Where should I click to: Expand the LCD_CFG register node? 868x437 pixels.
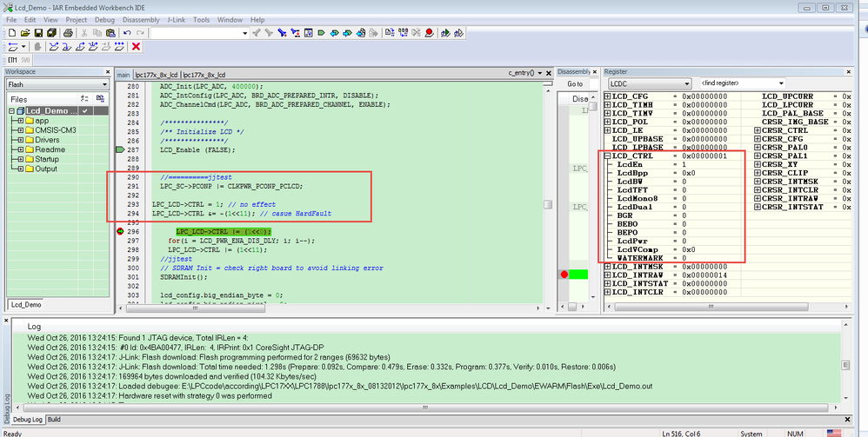point(608,96)
